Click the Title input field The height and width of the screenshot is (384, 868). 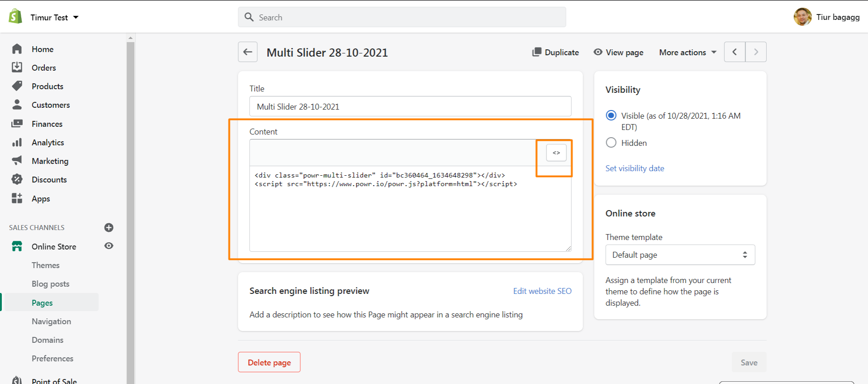click(410, 106)
